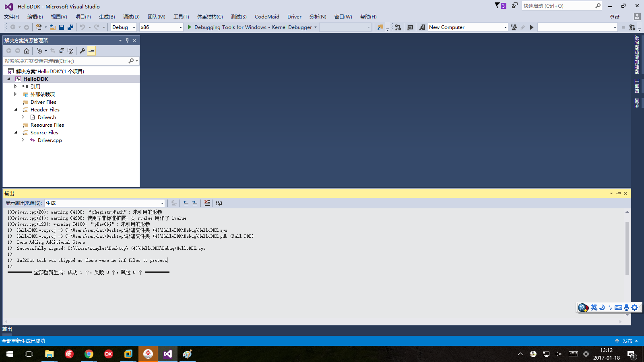The width and height of the screenshot is (644, 362).
Task: Collapse the Source Files folder
Action: (16, 132)
